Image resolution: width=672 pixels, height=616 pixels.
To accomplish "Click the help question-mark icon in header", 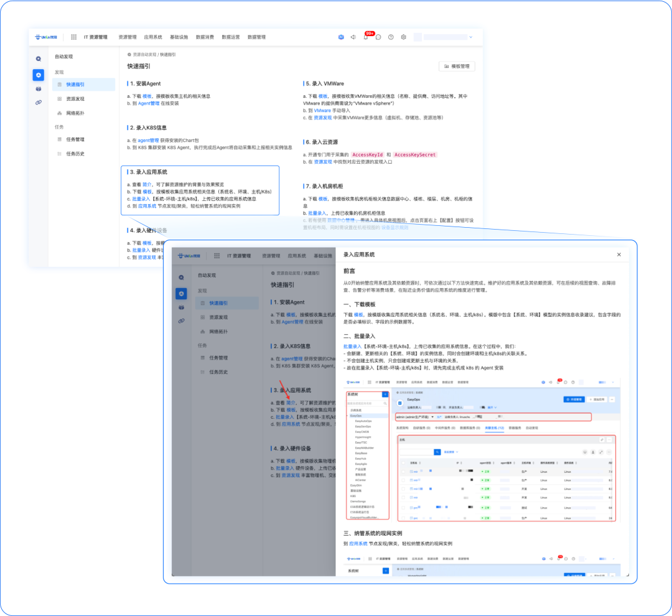I will [391, 37].
